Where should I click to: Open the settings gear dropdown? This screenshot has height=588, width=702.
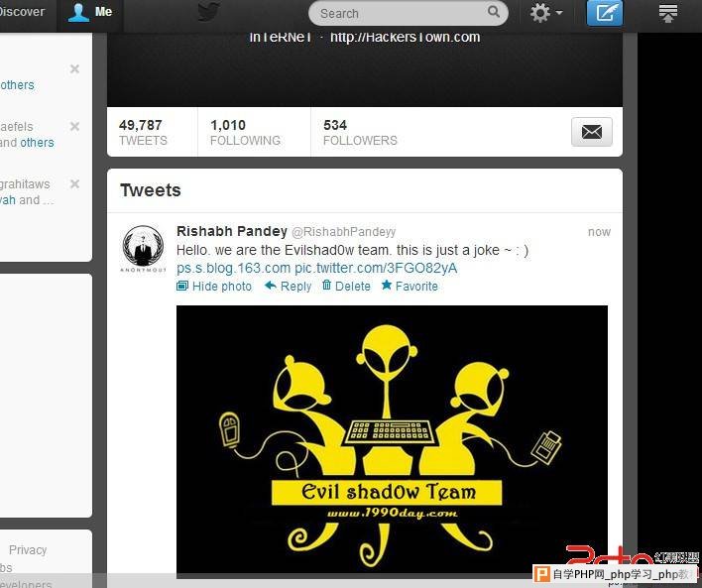[546, 13]
